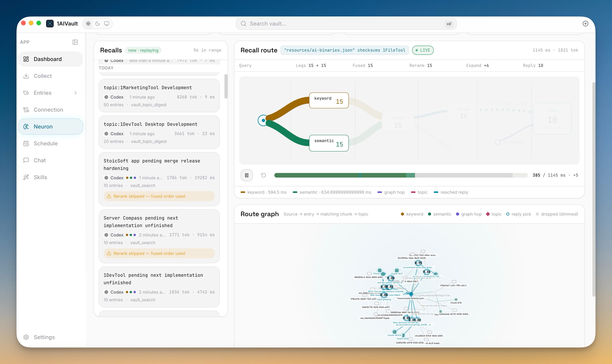
Task: Restart the replay with reset icon
Action: click(263, 175)
